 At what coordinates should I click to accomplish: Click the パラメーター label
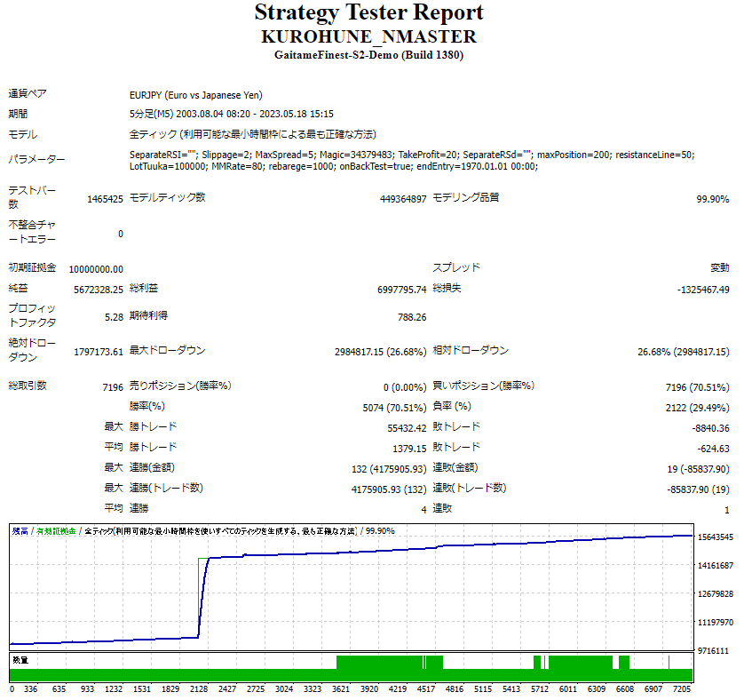(x=36, y=160)
